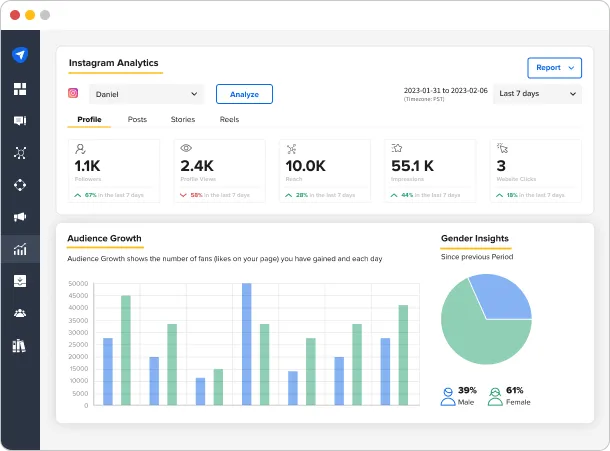This screenshot has height=451, width=610.
Task: Open the dashboard grid icon in sidebar
Action: (x=20, y=89)
